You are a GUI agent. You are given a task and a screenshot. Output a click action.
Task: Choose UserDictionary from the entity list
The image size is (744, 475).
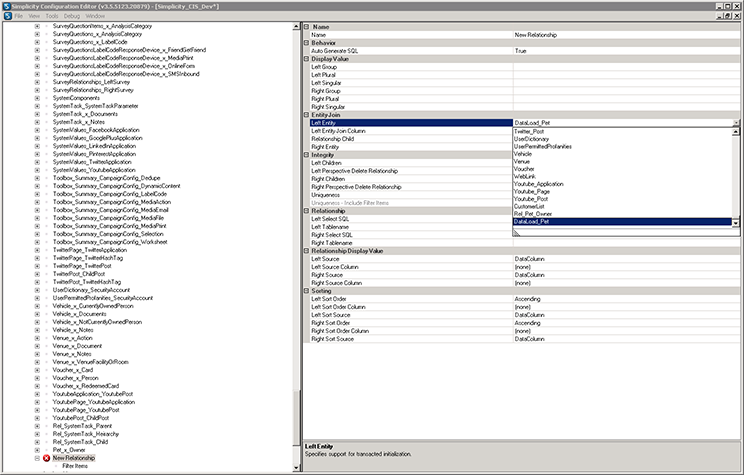(x=622, y=139)
